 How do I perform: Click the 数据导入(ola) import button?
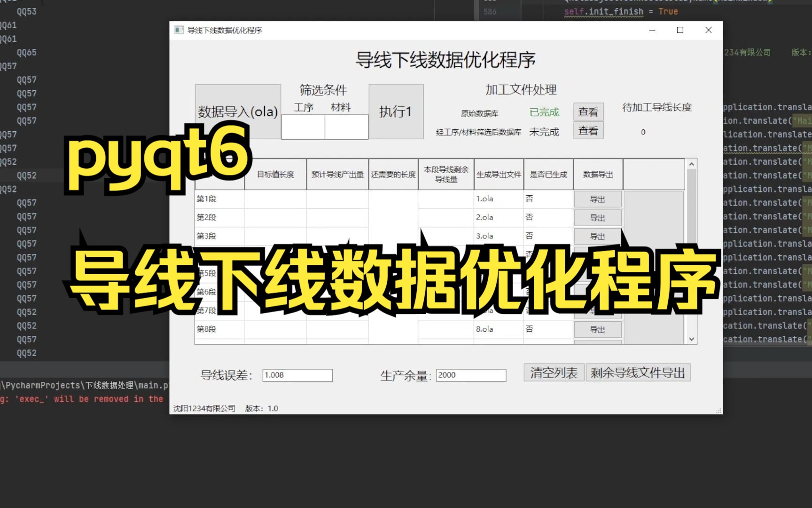(x=238, y=111)
